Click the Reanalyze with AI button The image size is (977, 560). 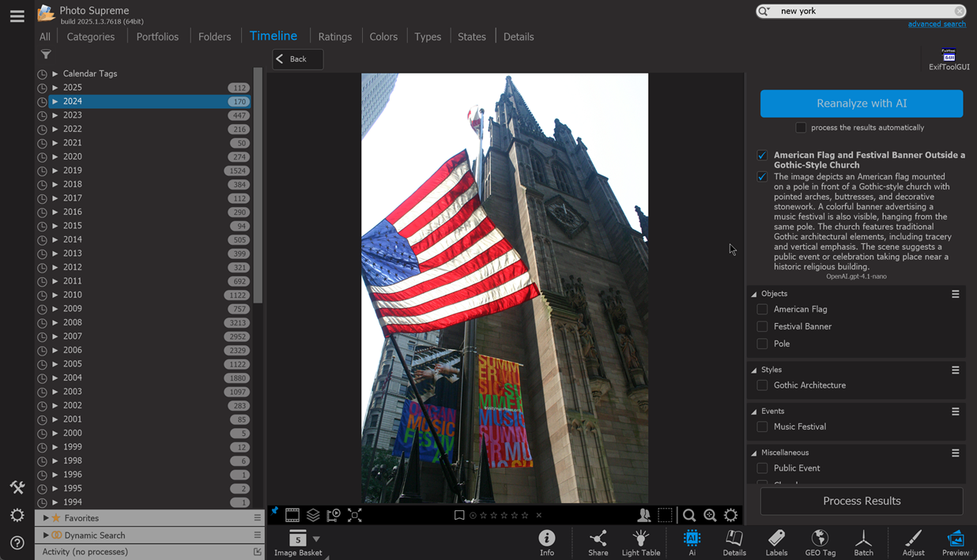tap(862, 103)
